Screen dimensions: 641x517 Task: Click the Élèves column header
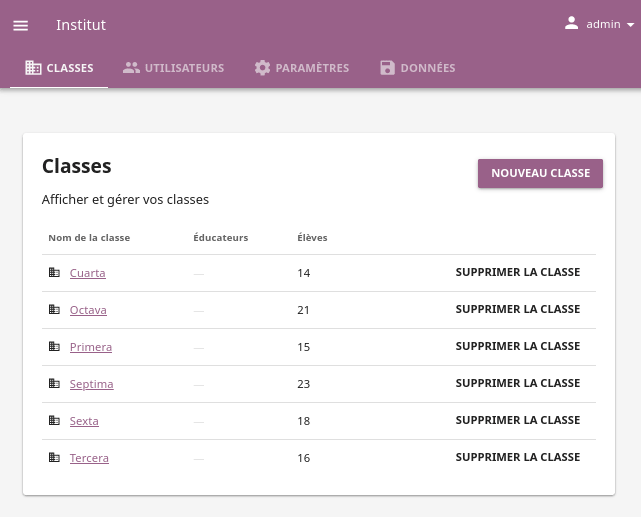click(312, 237)
